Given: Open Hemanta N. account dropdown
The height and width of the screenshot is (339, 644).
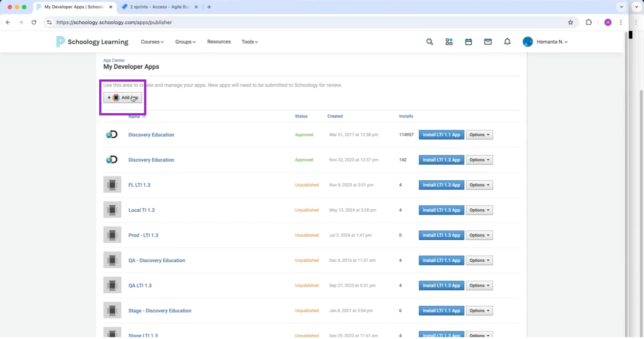Looking at the screenshot, I should tap(552, 42).
